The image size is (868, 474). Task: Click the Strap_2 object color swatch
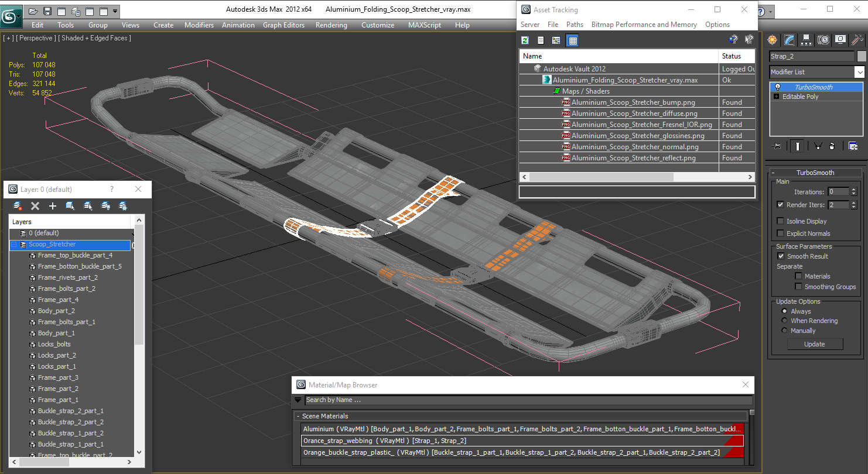pyautogui.click(x=861, y=56)
